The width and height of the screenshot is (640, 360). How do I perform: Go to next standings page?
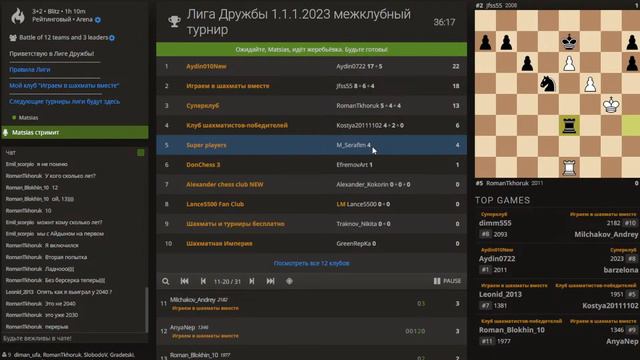coord(252,281)
